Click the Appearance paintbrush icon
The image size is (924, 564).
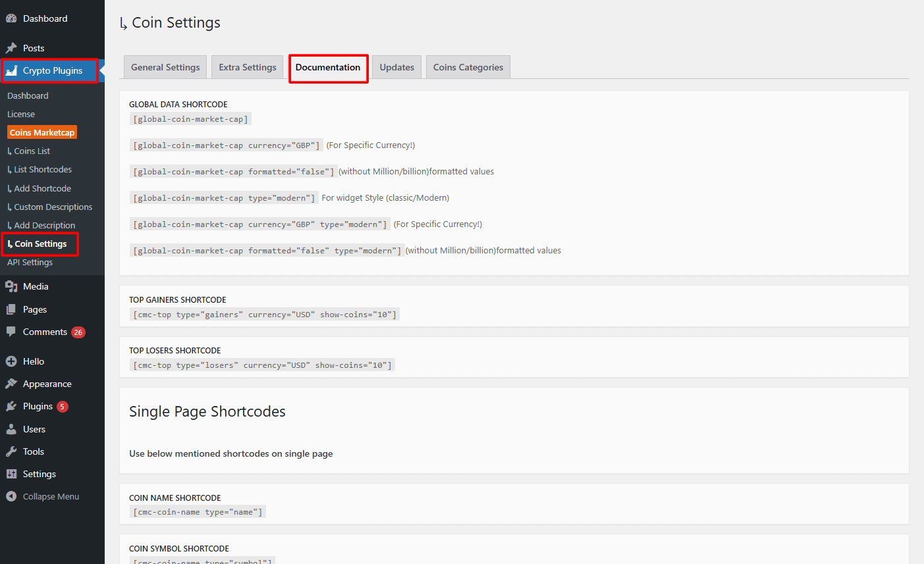point(11,384)
